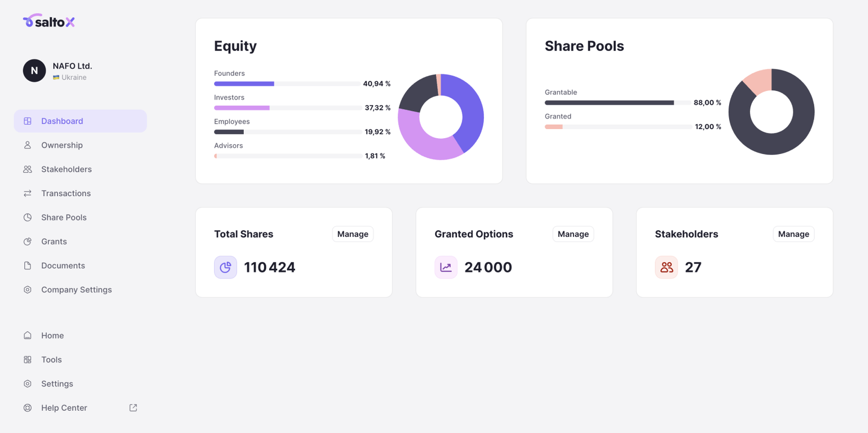Click the pie chart icon beside Total Shares
Image resolution: width=868 pixels, height=433 pixels.
[226, 267]
